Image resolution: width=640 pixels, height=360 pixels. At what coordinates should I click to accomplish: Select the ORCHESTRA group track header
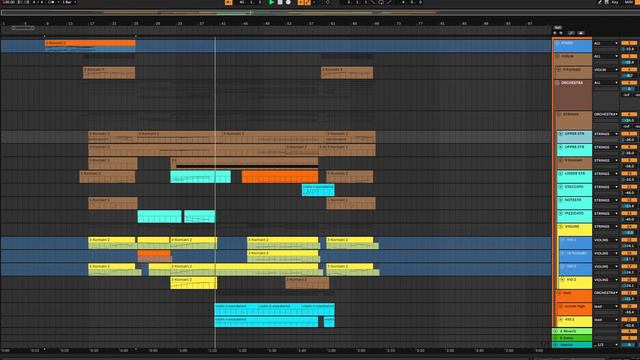coord(573,95)
